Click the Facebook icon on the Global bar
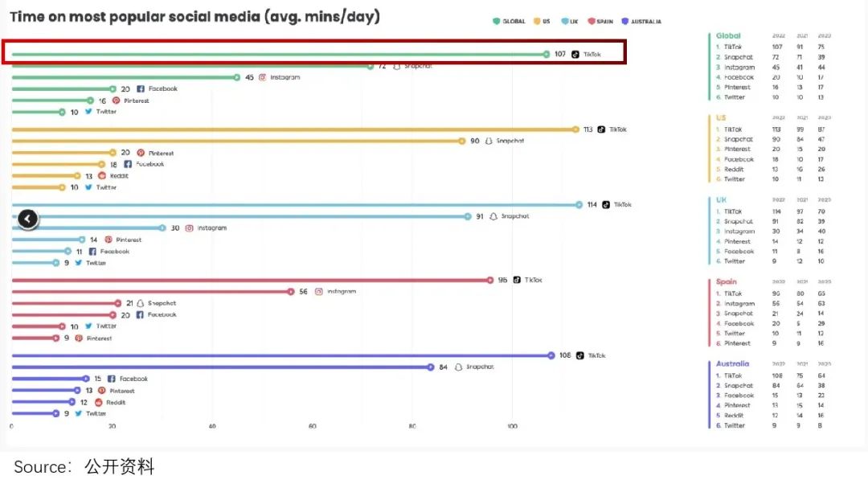 (141, 89)
